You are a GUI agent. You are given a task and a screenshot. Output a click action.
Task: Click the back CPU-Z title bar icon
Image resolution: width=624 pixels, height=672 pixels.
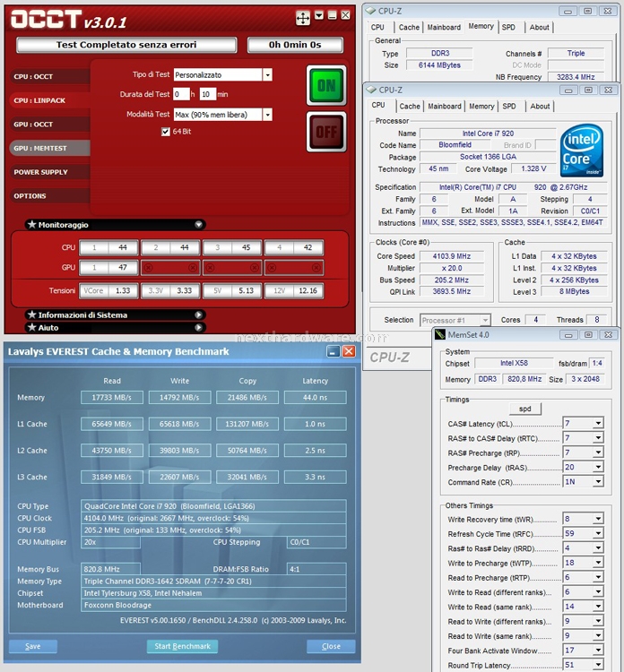pyautogui.click(x=370, y=11)
